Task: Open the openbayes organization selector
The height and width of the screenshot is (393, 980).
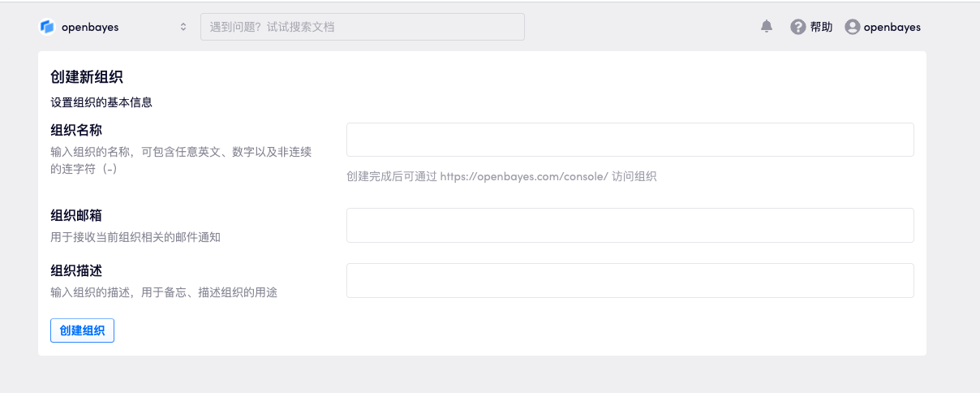Action: [x=90, y=27]
